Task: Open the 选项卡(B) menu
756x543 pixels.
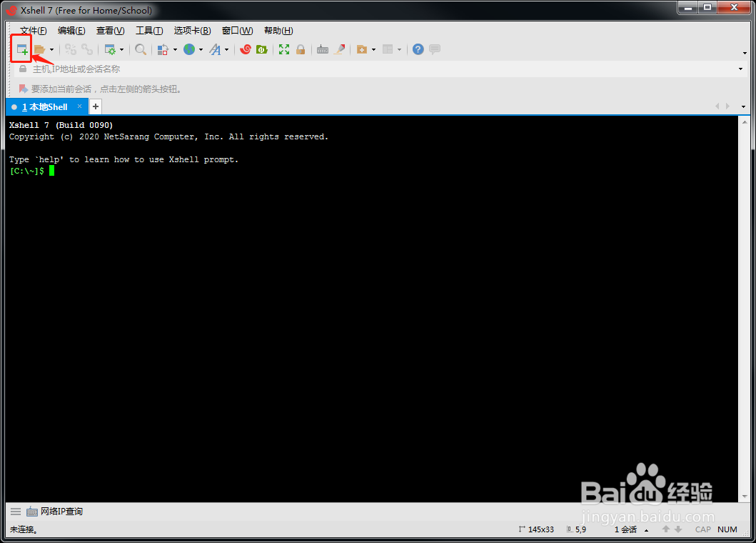Action: (x=192, y=31)
